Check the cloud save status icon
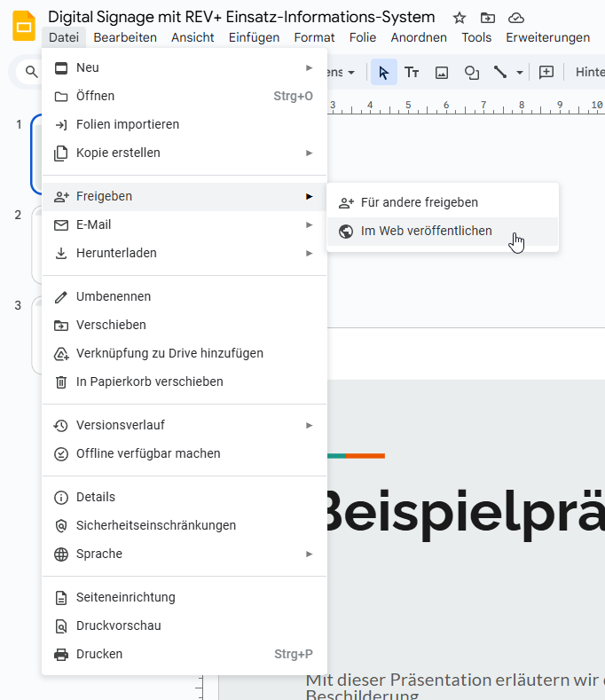605x700 pixels. click(x=515, y=18)
